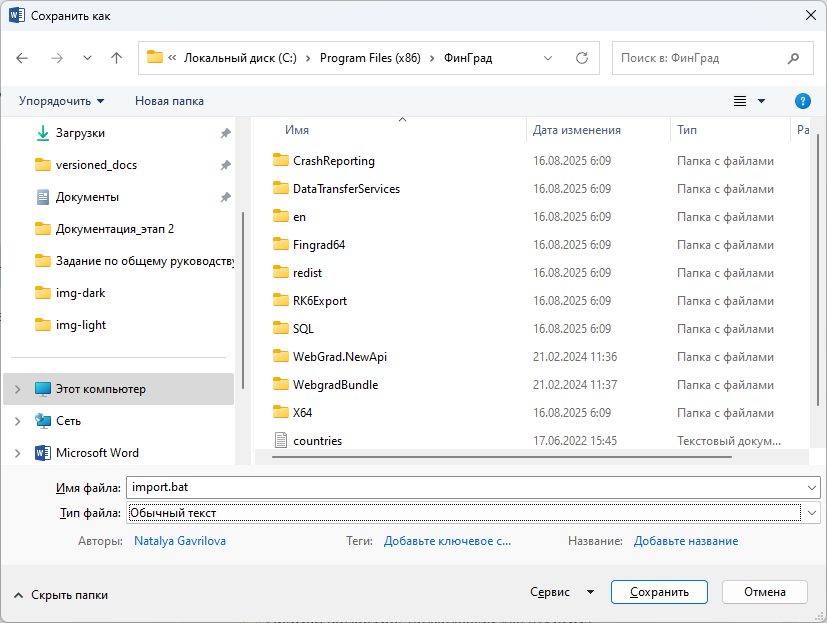
Task: Open the help question mark icon
Action: (x=802, y=101)
